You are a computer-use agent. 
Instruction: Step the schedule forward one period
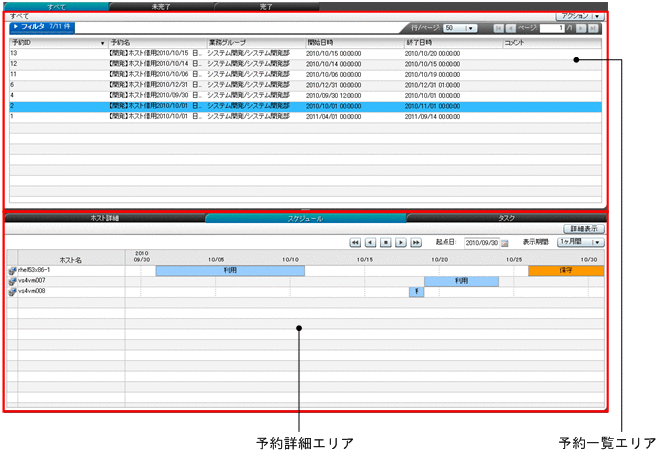(x=401, y=242)
